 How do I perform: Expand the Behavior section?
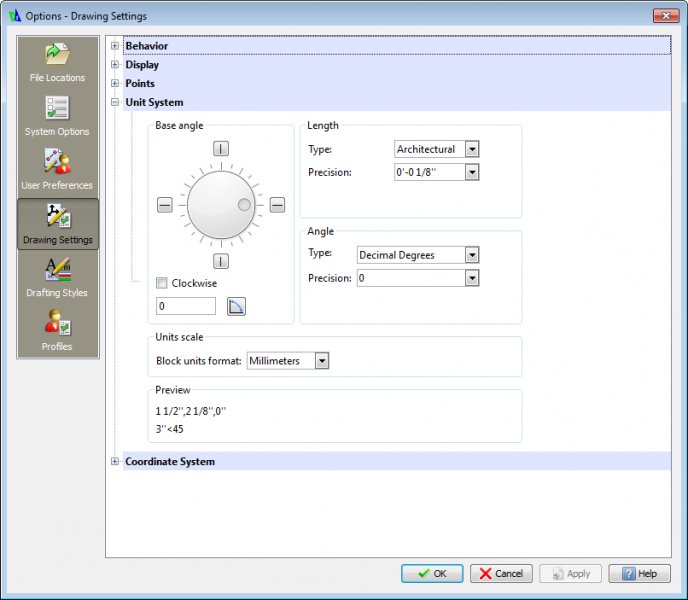(x=115, y=46)
